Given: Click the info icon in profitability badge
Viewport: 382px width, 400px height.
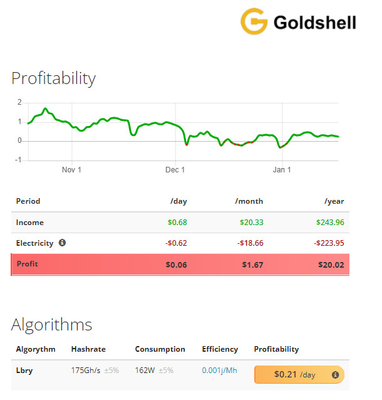Looking at the screenshot, I should click(x=335, y=375).
